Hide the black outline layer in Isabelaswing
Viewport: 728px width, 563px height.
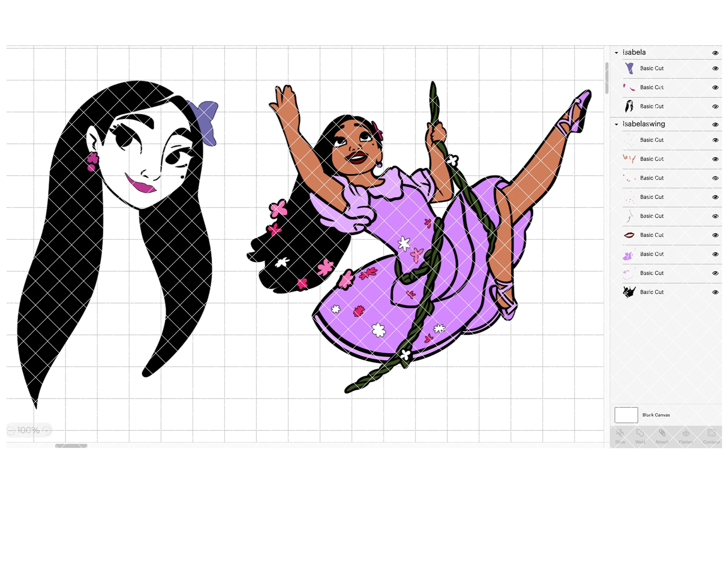click(x=715, y=292)
